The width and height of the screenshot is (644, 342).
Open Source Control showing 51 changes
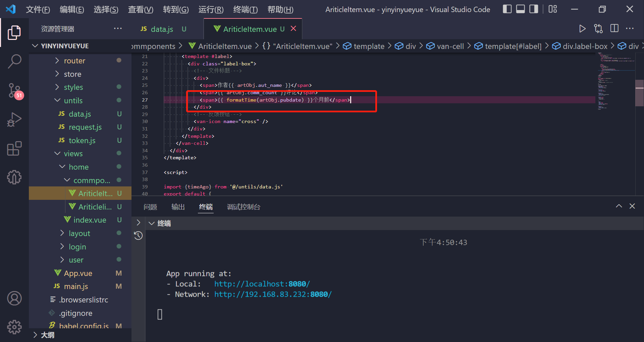(x=14, y=91)
